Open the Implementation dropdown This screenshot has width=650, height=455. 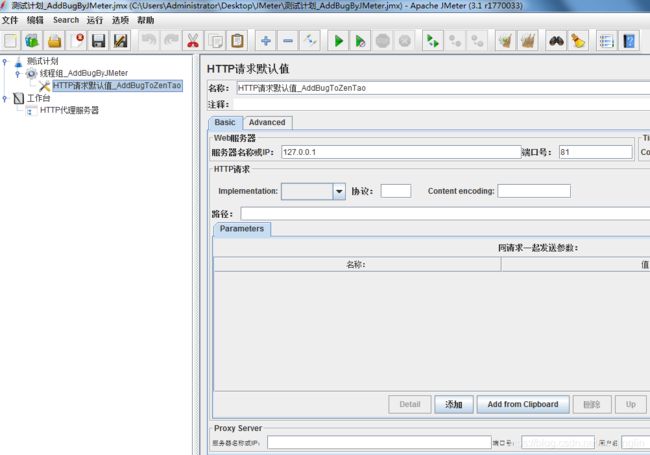click(x=339, y=191)
